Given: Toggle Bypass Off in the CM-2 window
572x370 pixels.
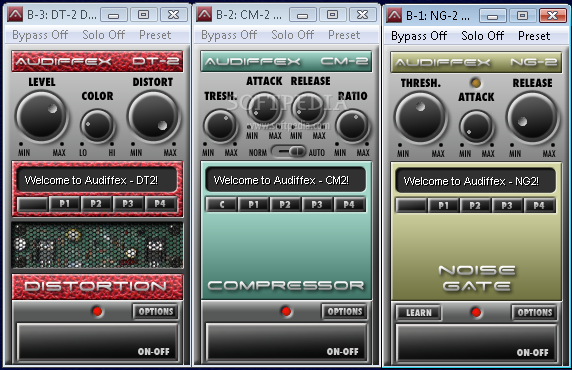Looking at the screenshot, I should 229,35.
